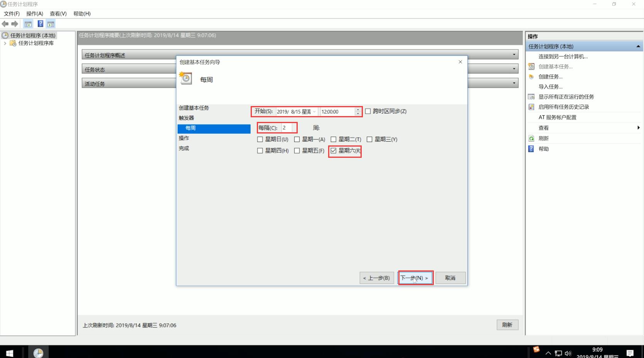Click 下一步(N) button
This screenshot has height=358, width=644.
click(415, 278)
